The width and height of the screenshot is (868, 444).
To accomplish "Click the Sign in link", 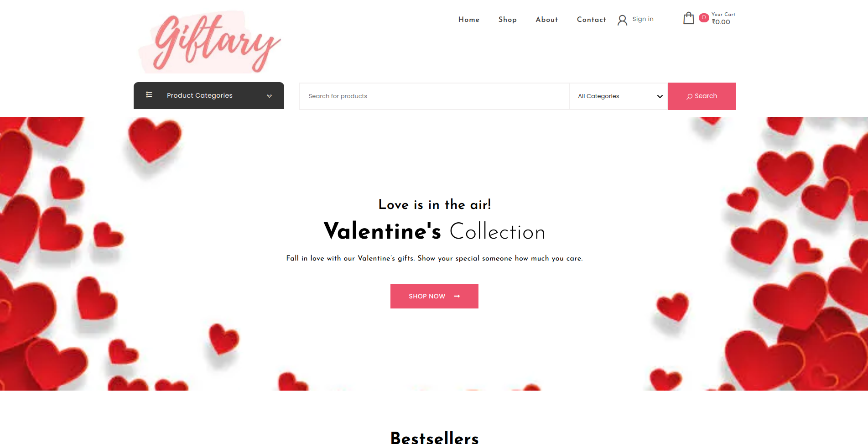I will [x=643, y=19].
